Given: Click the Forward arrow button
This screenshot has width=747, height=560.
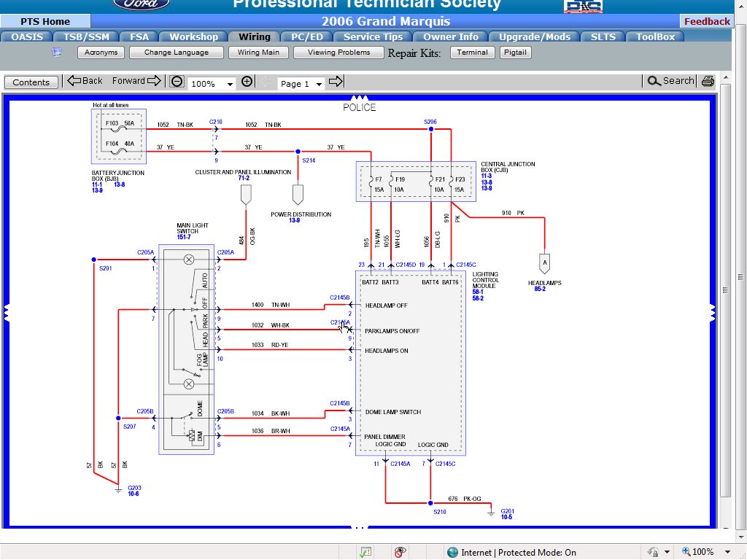Looking at the screenshot, I should [x=136, y=81].
